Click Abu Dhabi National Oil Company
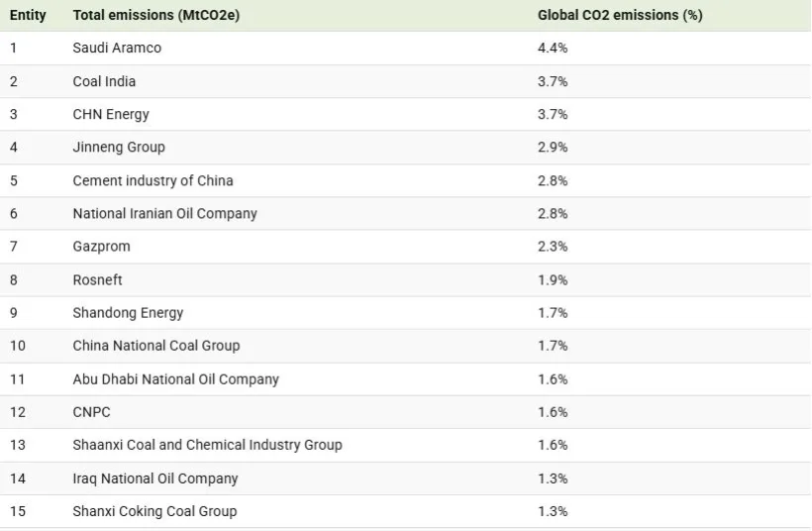The image size is (812, 531). tap(175, 379)
